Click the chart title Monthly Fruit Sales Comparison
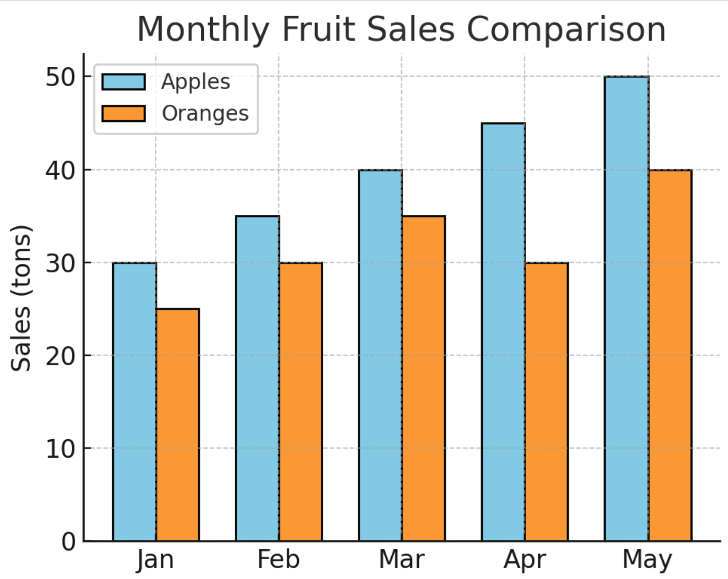The image size is (728, 579). click(x=401, y=29)
